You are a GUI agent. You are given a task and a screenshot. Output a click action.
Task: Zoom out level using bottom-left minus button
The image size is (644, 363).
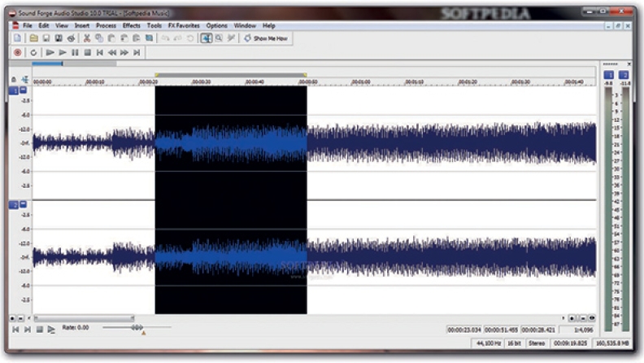(20, 318)
